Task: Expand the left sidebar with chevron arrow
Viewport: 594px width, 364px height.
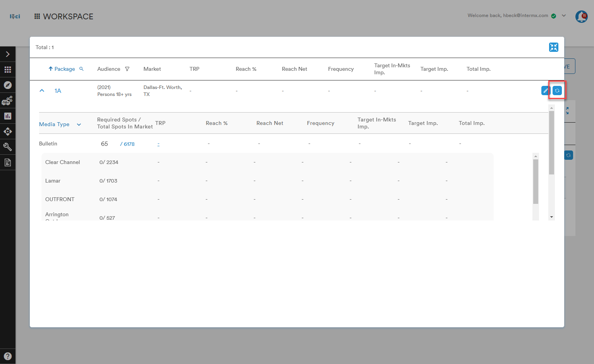Action: (x=8, y=54)
